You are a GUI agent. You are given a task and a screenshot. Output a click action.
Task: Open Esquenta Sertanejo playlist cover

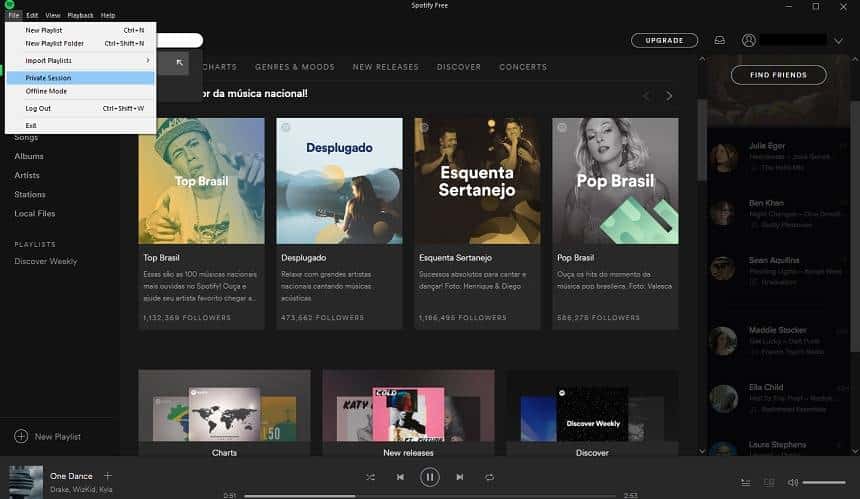click(477, 181)
